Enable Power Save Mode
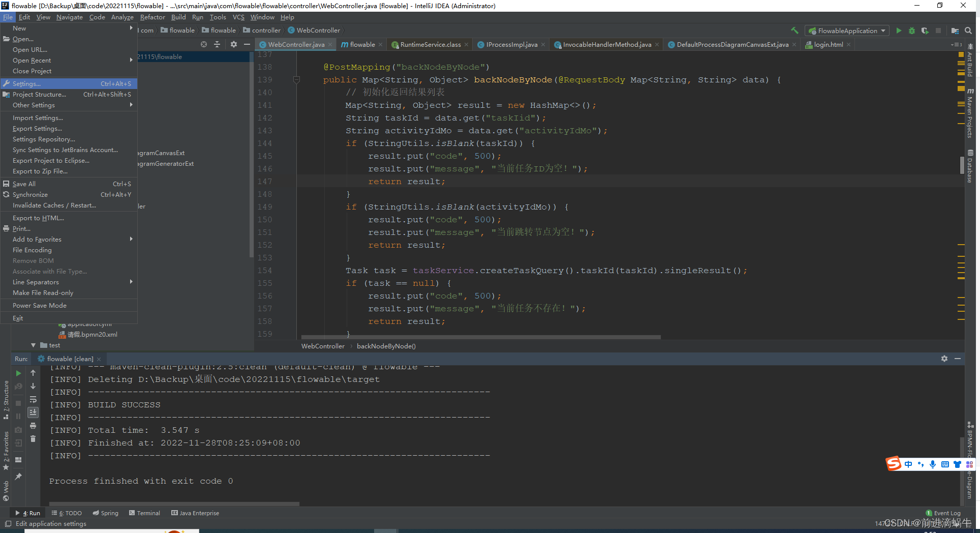 point(39,305)
